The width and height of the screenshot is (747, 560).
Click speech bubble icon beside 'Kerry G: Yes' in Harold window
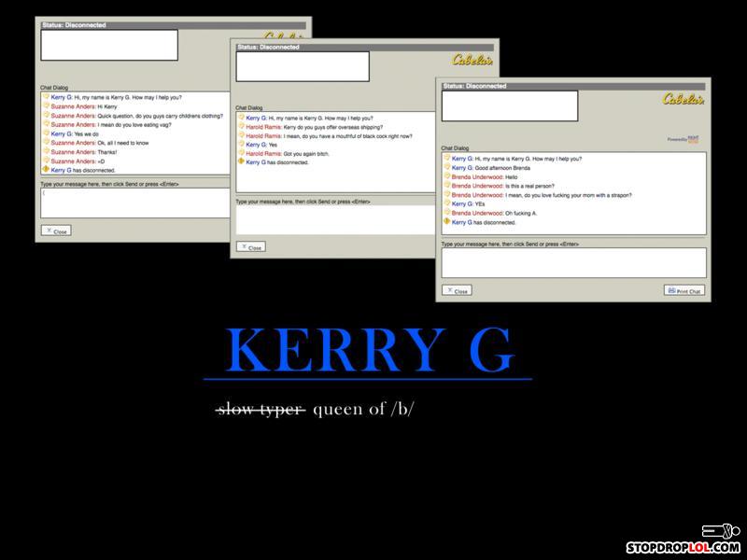pos(242,144)
